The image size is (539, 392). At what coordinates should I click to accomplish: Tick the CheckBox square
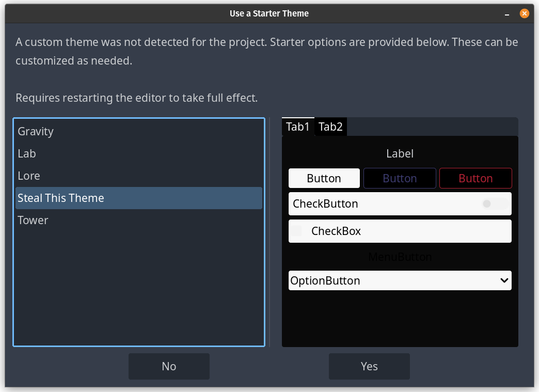coord(296,231)
